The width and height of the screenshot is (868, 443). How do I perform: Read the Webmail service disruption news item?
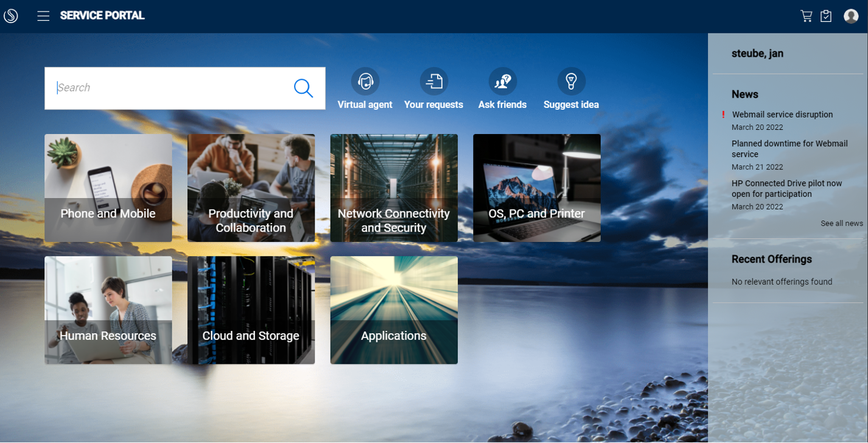[x=782, y=115]
